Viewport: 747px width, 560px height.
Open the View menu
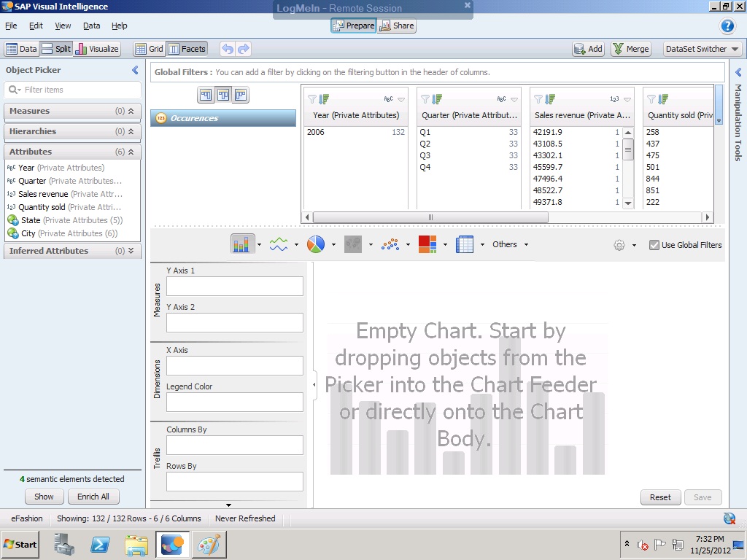click(63, 26)
